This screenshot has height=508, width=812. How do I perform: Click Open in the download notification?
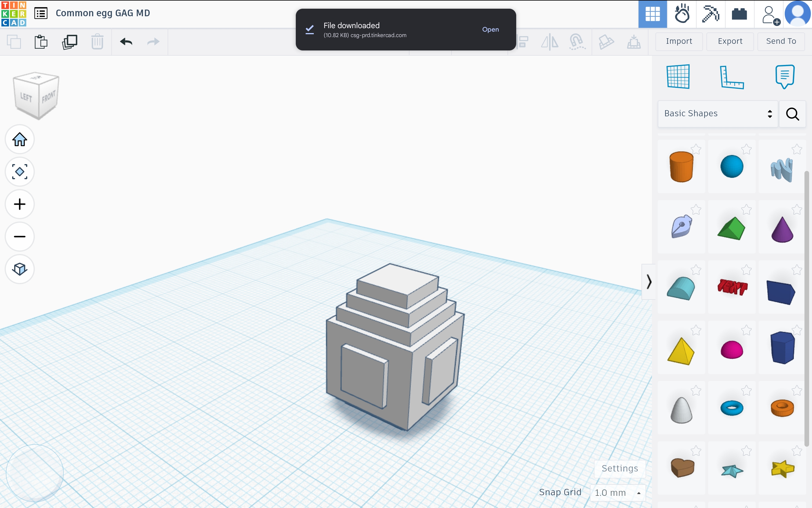click(x=490, y=30)
